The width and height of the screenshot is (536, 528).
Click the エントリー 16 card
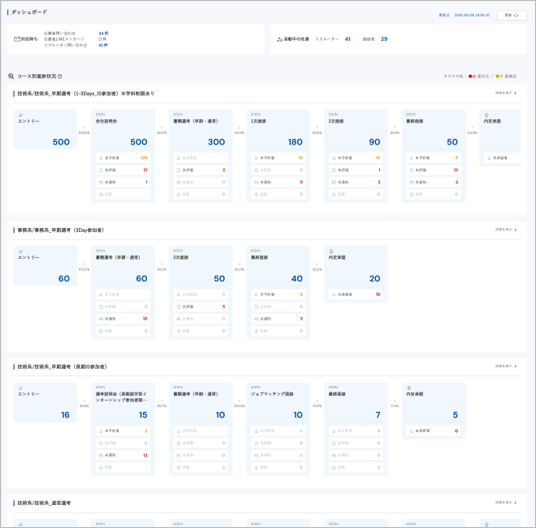click(x=45, y=402)
